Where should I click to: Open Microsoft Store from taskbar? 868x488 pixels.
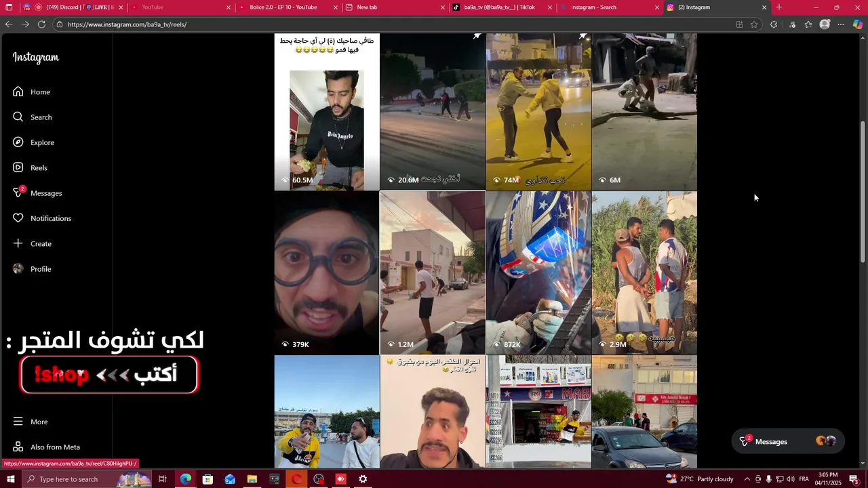point(208,479)
